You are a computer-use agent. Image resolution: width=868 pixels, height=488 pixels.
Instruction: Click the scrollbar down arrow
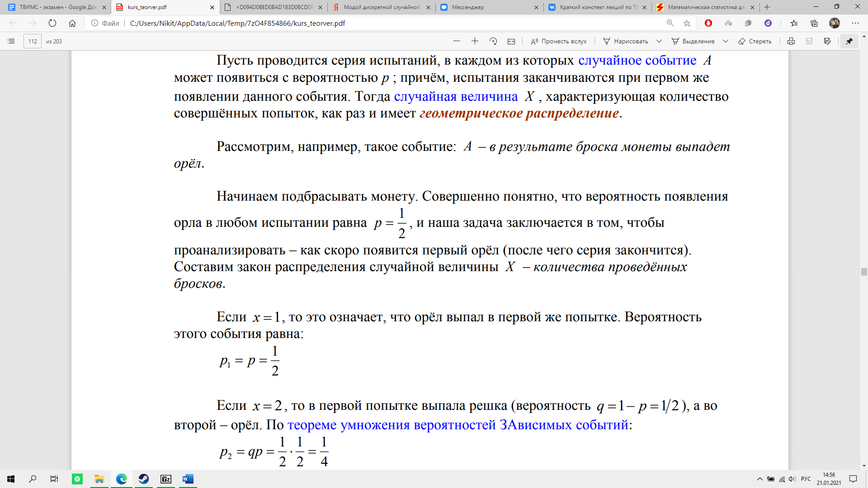tap(864, 466)
